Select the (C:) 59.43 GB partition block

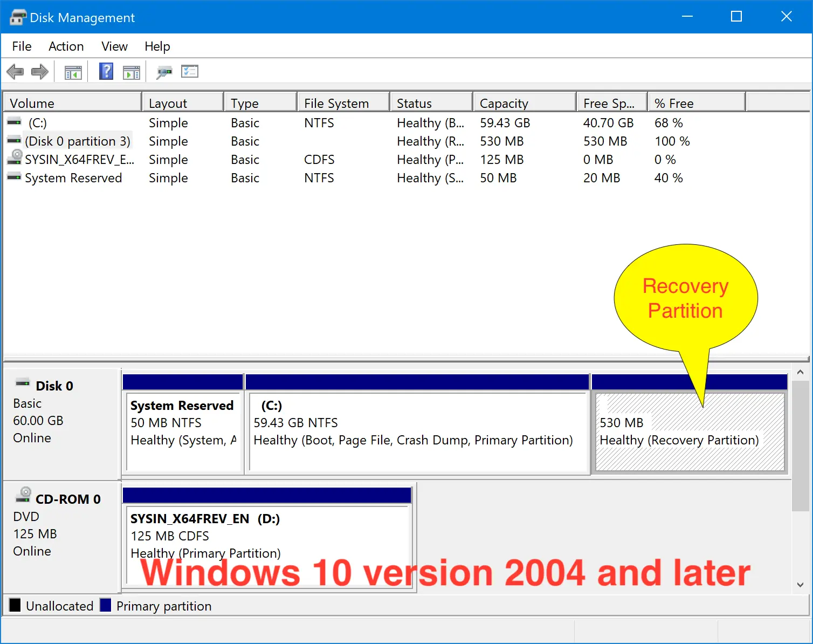417,424
